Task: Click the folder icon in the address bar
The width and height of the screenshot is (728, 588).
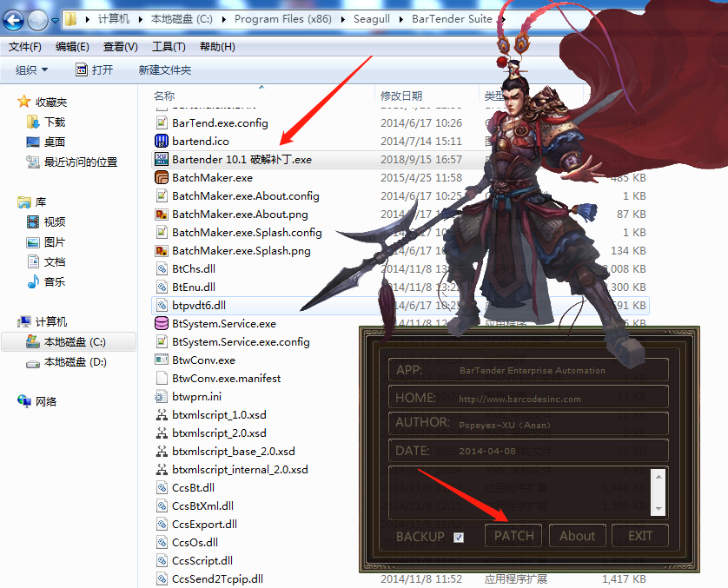Action: (x=70, y=19)
